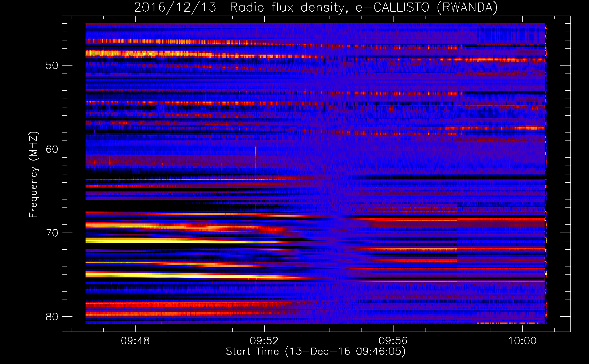Viewport: 589px width, 364px height.
Task: Click the 50 MHz frequency tick label
Action: 52,66
